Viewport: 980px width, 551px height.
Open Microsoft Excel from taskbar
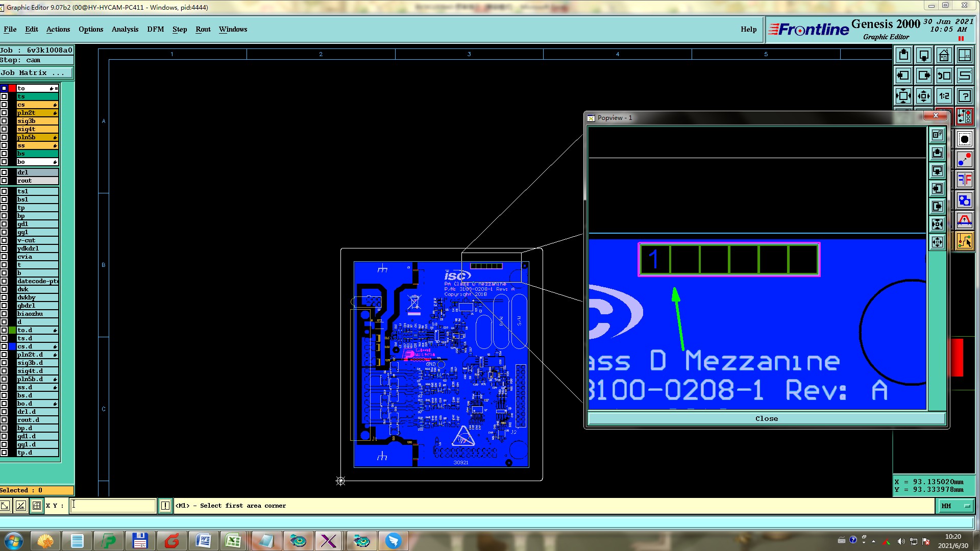tap(234, 541)
